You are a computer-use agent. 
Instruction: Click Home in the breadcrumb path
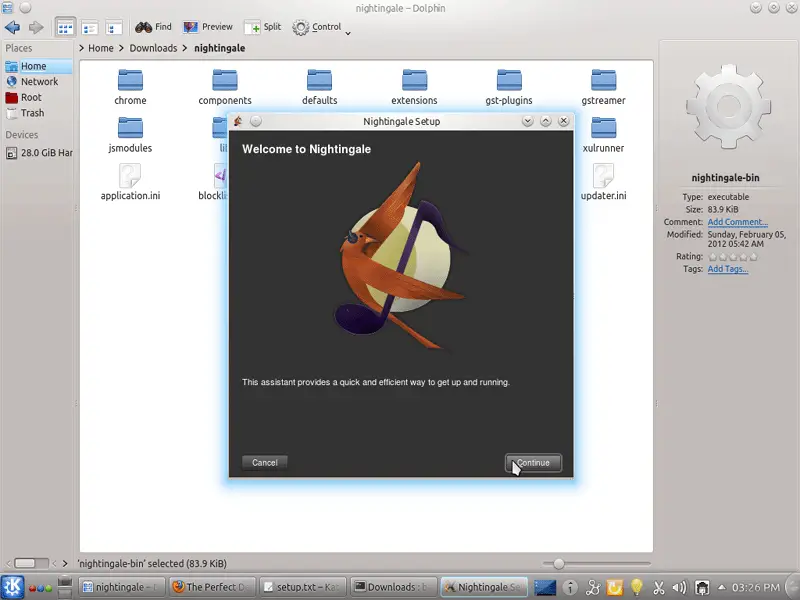point(101,48)
